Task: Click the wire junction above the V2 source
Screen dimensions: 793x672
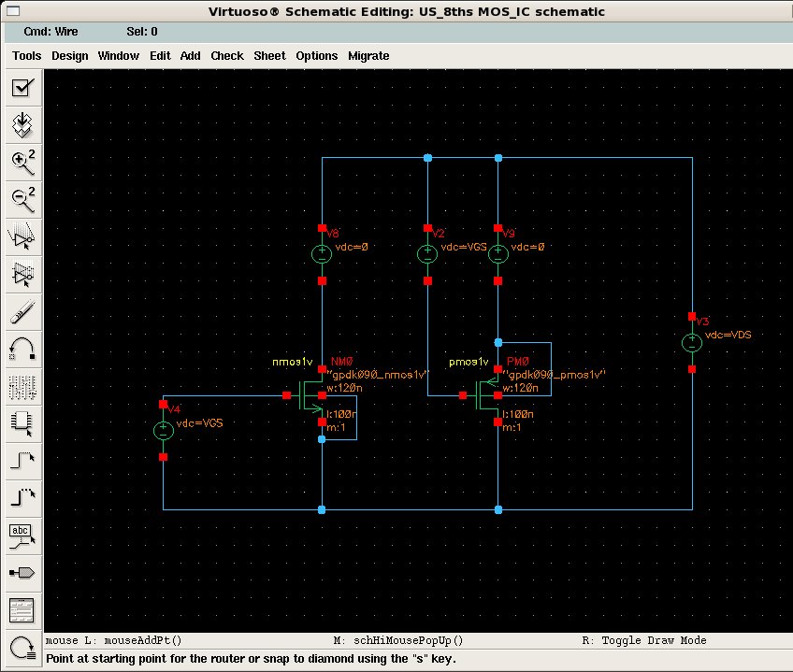Action: (428, 158)
